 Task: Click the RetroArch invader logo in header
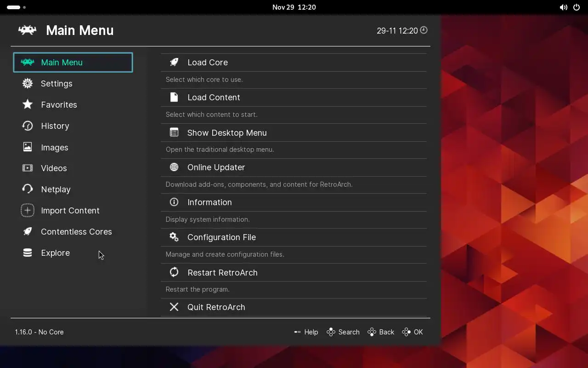pos(27,30)
